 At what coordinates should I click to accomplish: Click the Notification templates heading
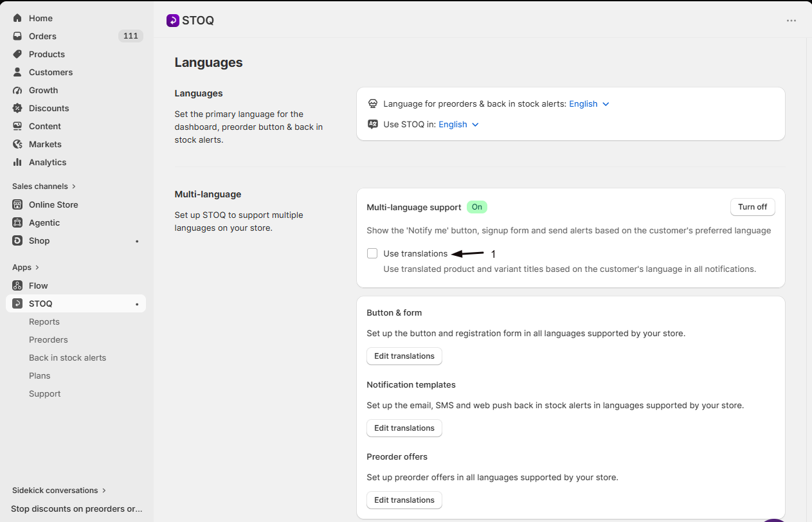(411, 385)
